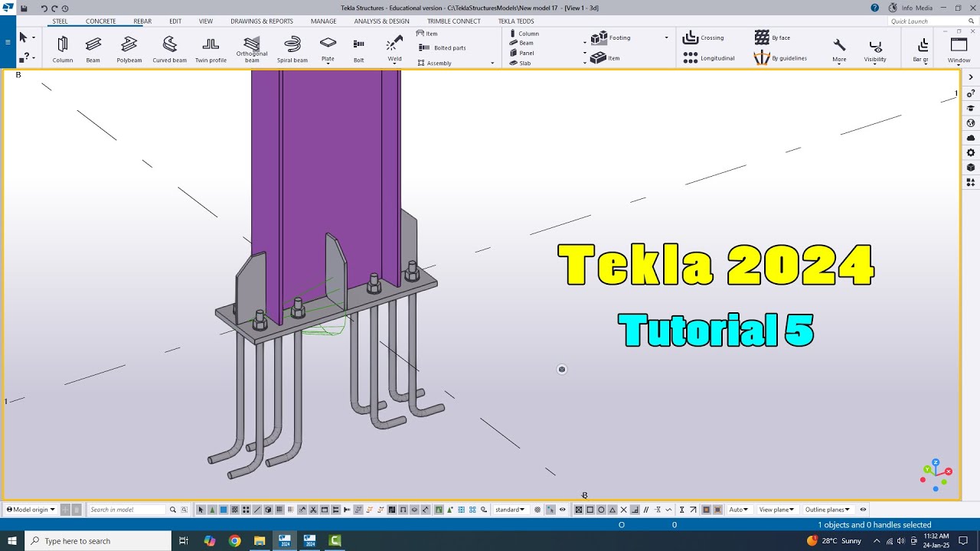Screen dimensions: 980x551
Task: Expand the inquire question-mark tool dropdown
Action: pyautogui.click(x=34, y=57)
